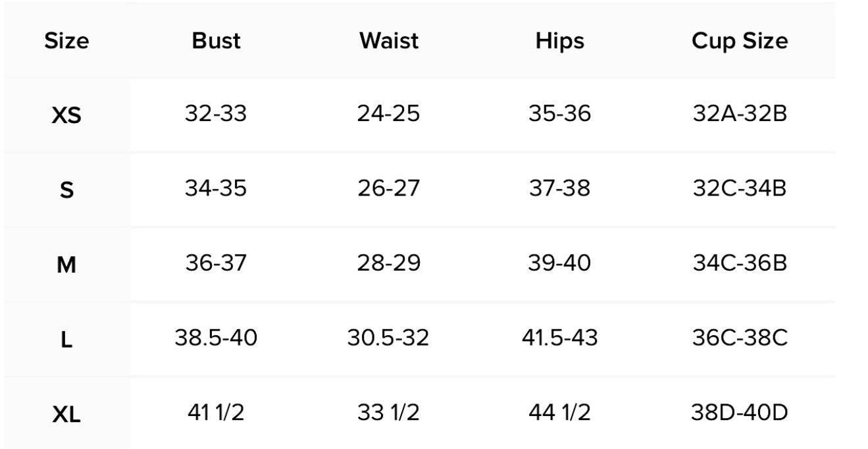Select the 32A-32B cup size cell
868x449 pixels.
pos(740,114)
